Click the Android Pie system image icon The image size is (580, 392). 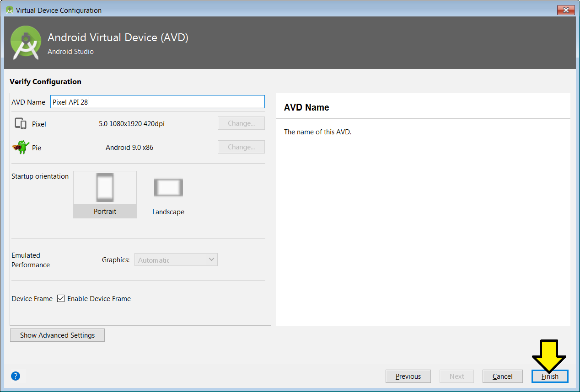pos(21,147)
